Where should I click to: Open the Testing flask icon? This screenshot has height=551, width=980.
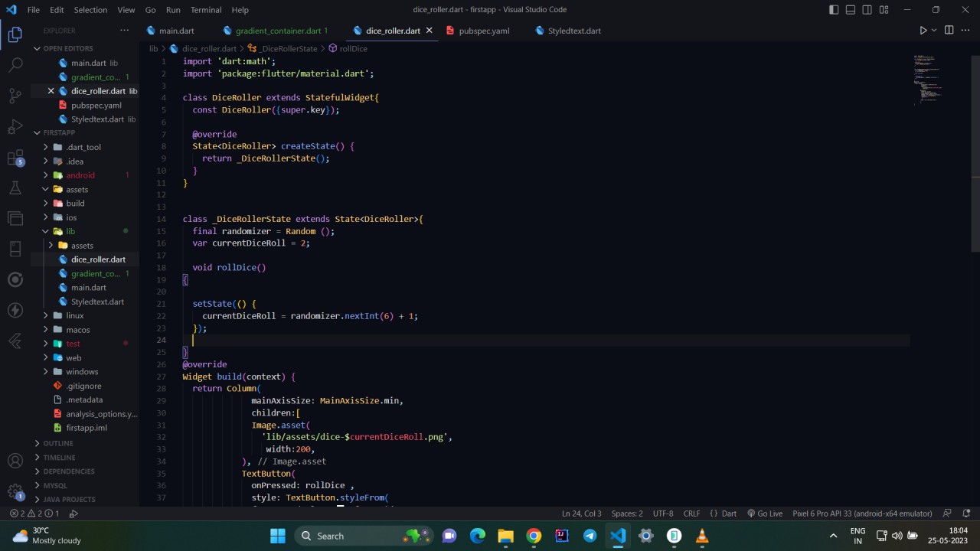[15, 188]
